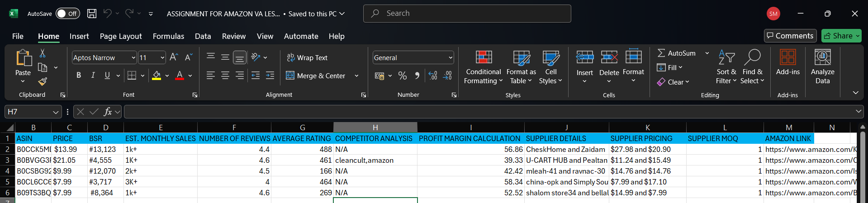Expand the formula bar
Viewport: 868px width, 203px height.
859,111
